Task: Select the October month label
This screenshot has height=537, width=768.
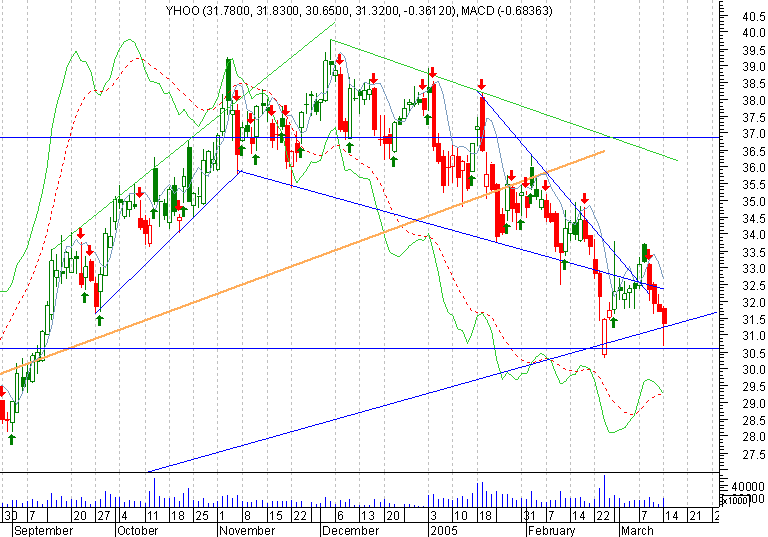Action: [138, 531]
